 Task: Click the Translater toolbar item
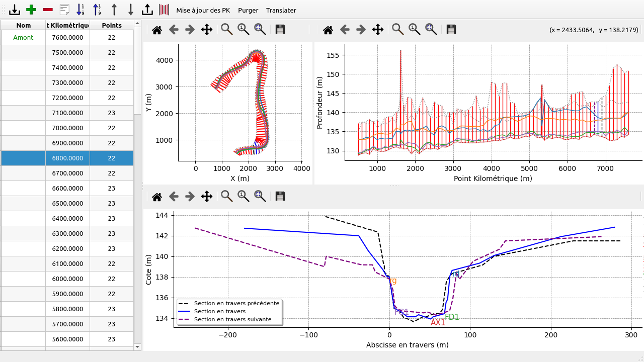(281, 10)
